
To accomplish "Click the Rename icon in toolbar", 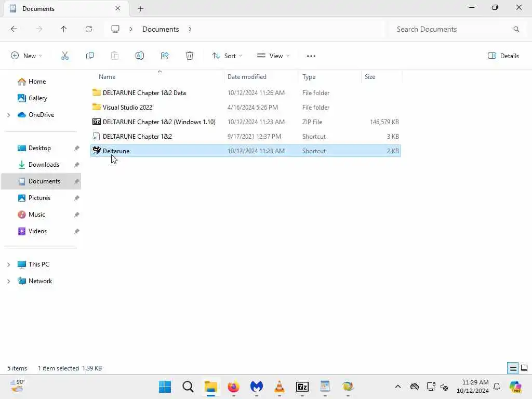I will [140, 56].
